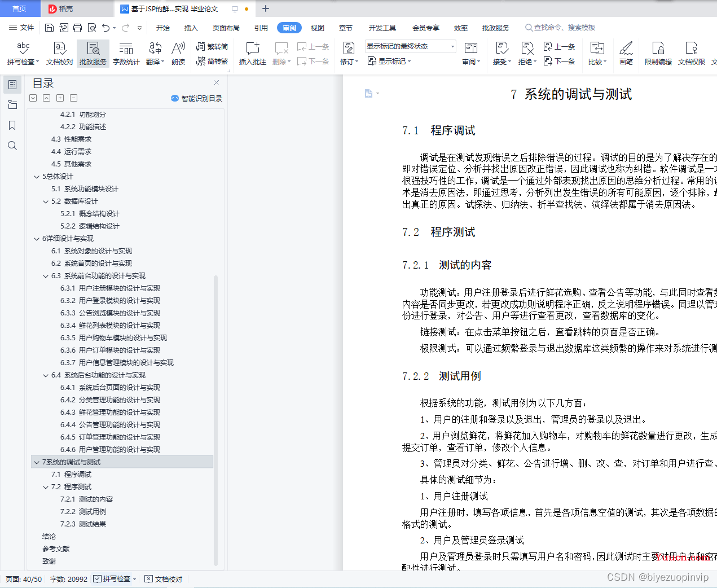Open document permissions (文档权限)
Image resolution: width=717 pixels, height=588 pixels.
(692, 54)
